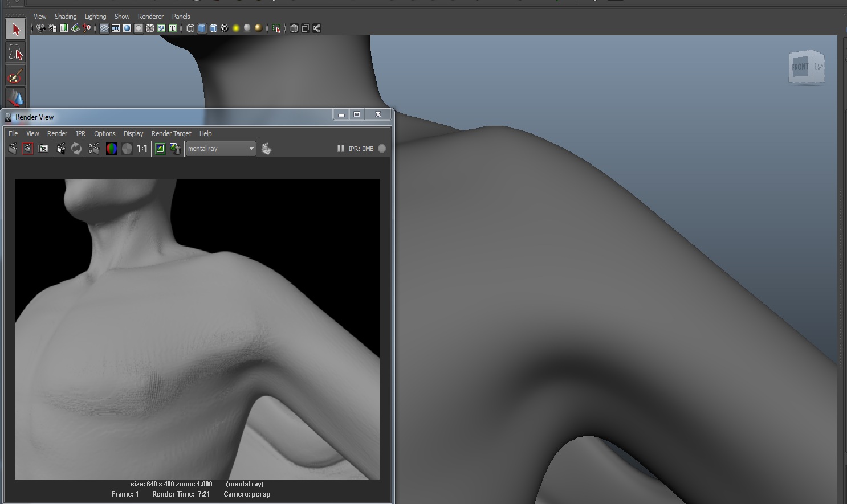Click the 2D Pan/Zoom icon
This screenshot has width=847, height=504.
pyautogui.click(x=87, y=28)
